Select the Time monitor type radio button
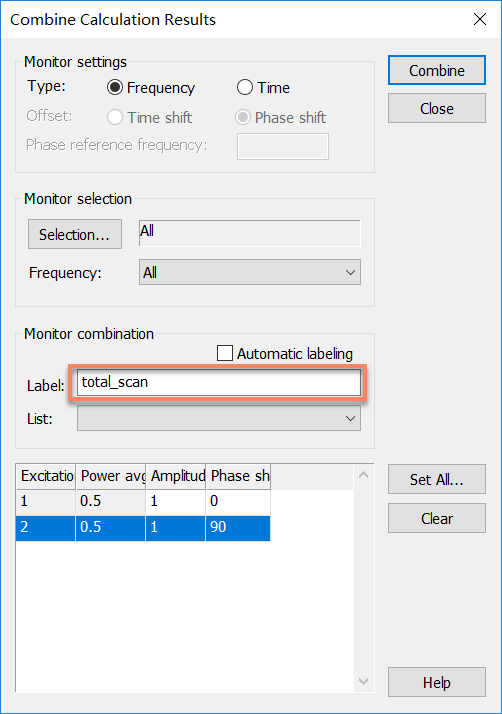 pos(245,87)
